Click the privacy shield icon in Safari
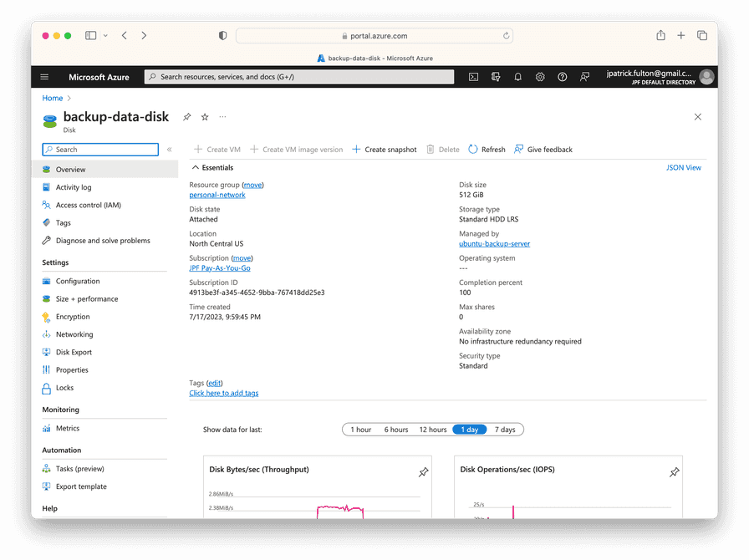Screen dimensions: 749x560 [222, 36]
